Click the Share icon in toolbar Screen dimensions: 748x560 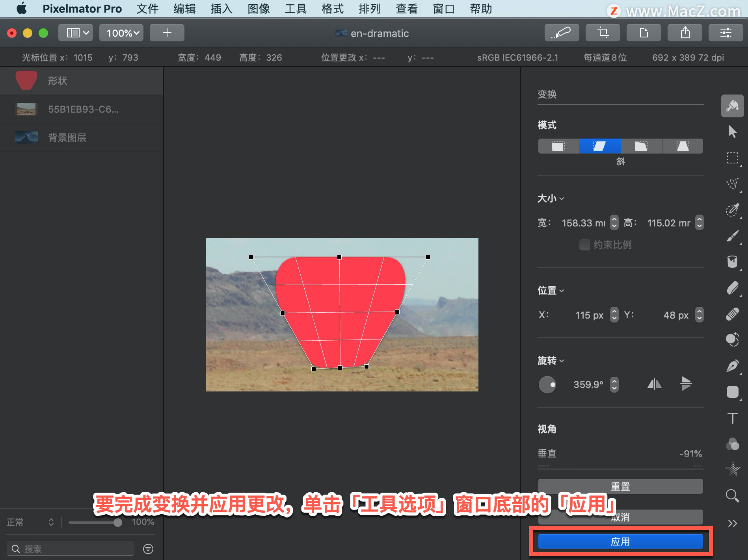click(685, 33)
